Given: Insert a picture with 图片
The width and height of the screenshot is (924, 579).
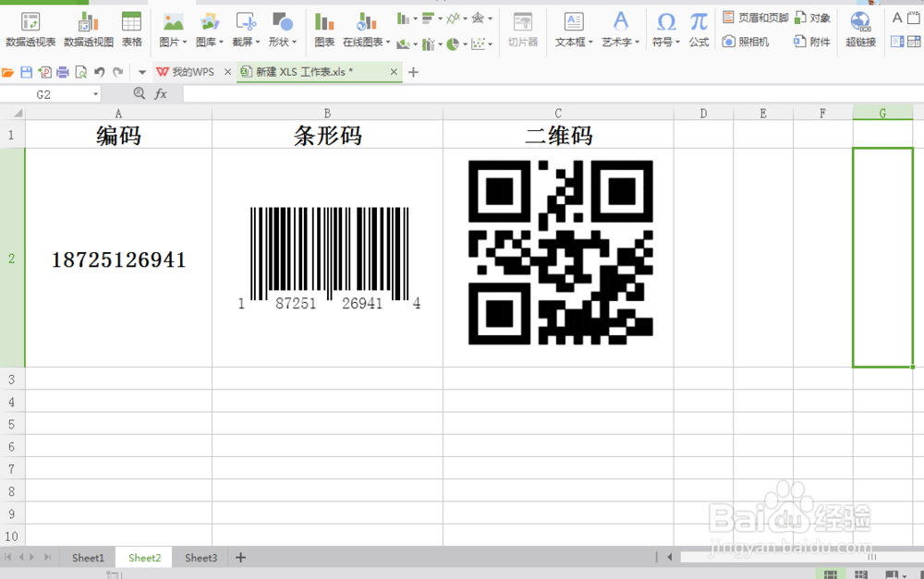Looking at the screenshot, I should tap(173, 30).
